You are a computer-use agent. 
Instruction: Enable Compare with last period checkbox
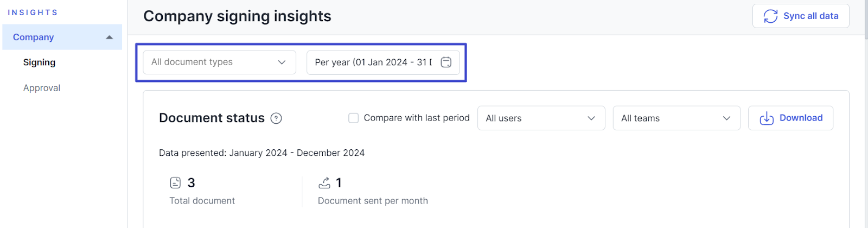tap(354, 118)
